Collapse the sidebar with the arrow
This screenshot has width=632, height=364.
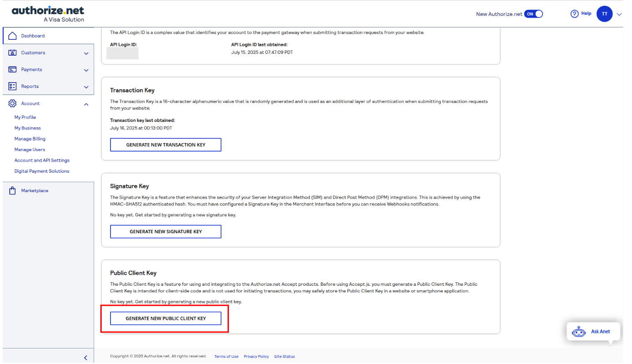pos(86,358)
